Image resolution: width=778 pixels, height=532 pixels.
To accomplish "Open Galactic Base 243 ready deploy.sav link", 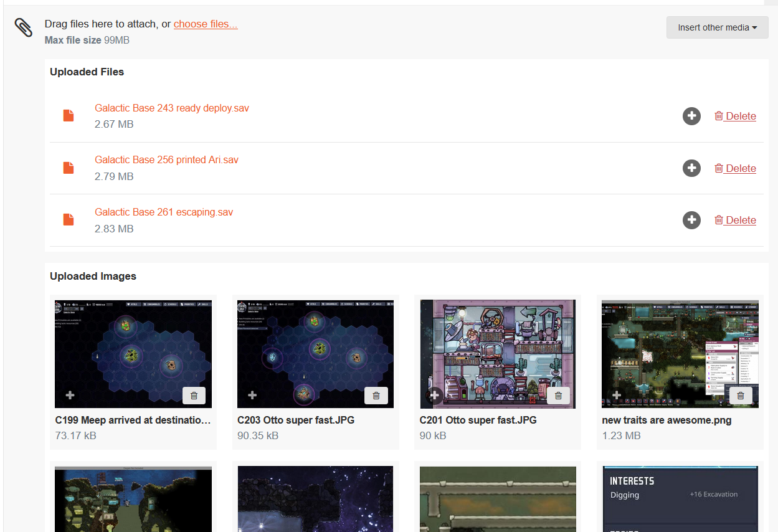I will (171, 108).
